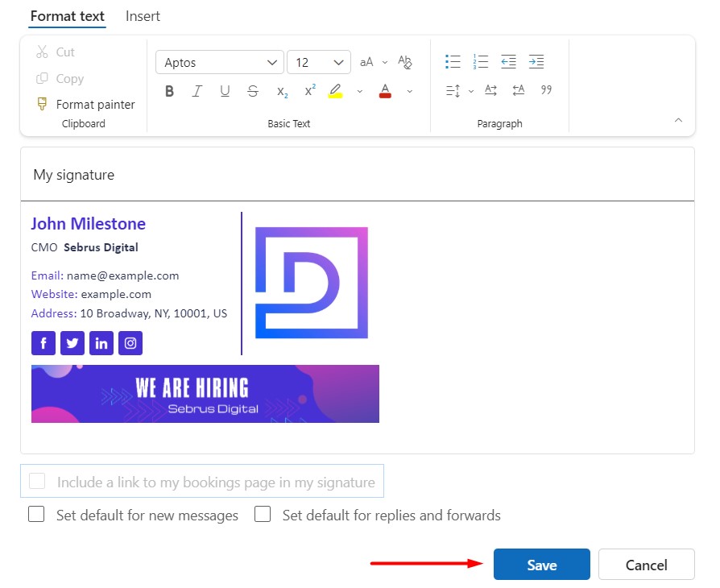
Task: Toggle Bold formatting
Action: (x=169, y=91)
